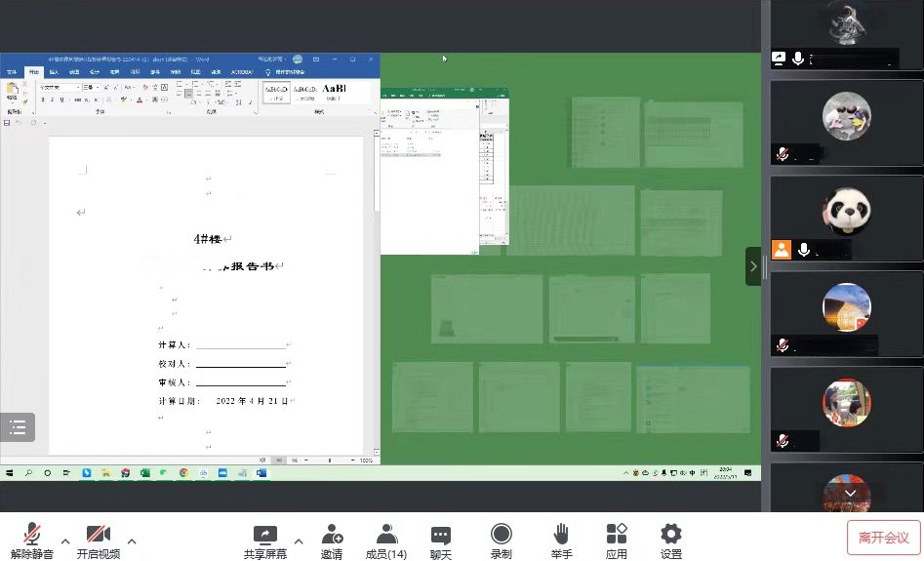
Task: Click the 共享屏幕 share screen icon
Action: click(264, 535)
